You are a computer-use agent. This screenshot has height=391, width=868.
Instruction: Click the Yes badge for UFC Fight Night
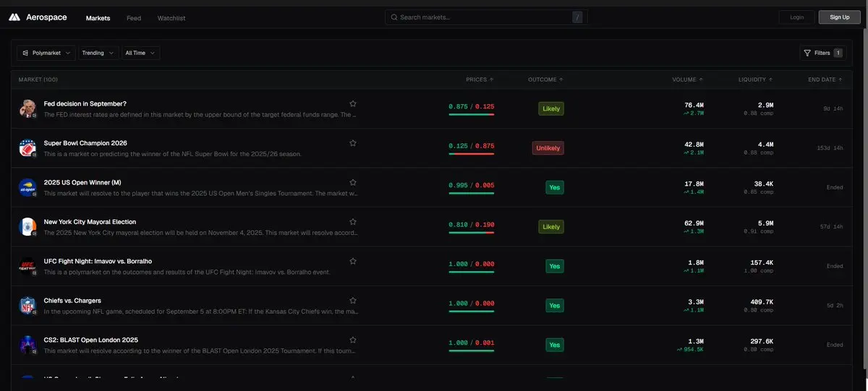pos(555,266)
